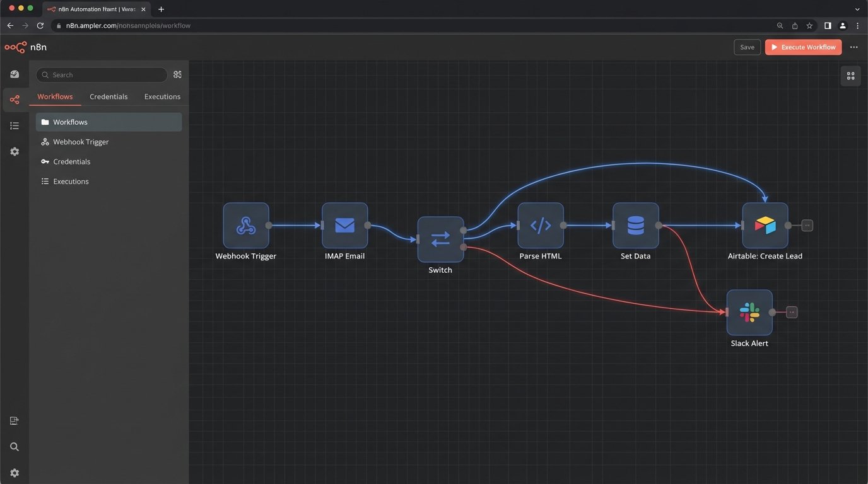Save the current workflow

747,47
